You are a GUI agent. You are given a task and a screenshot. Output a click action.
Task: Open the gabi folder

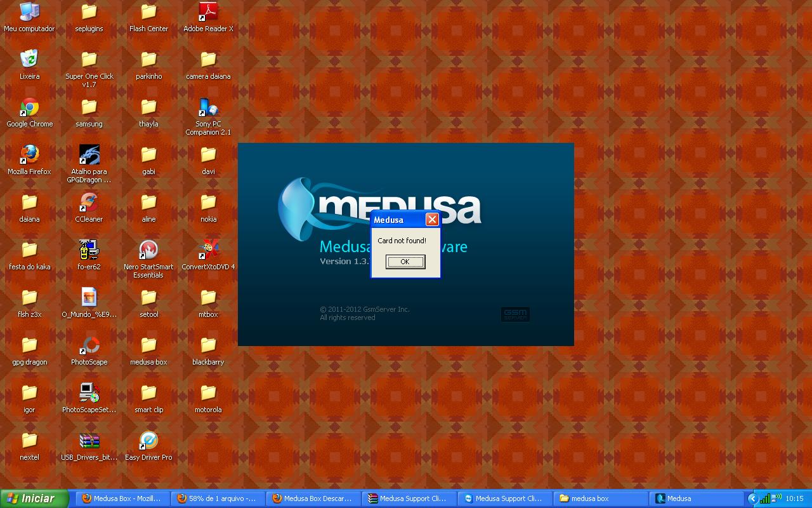148,154
